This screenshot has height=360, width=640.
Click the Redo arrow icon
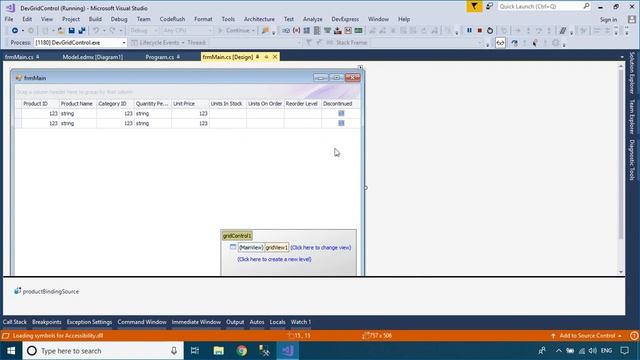point(112,31)
